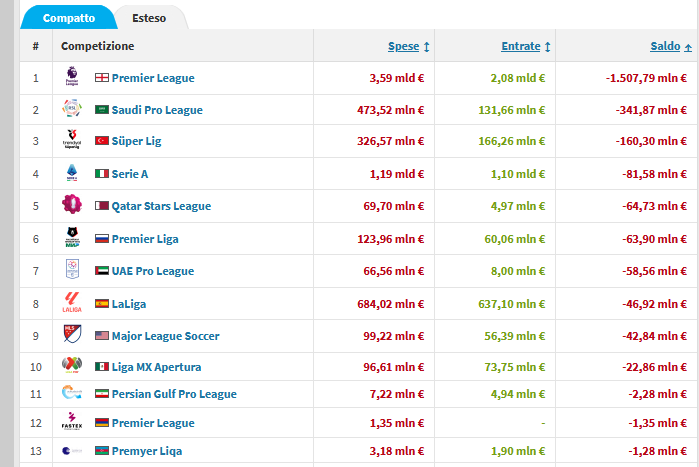699x467 pixels.
Task: Click the United Arab Emirates flag icon
Action: pyautogui.click(x=102, y=271)
